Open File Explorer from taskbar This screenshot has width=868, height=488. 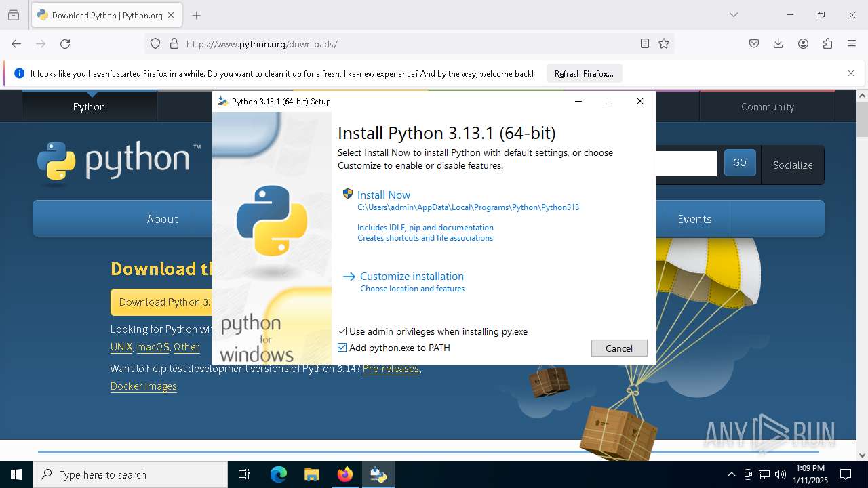311,474
